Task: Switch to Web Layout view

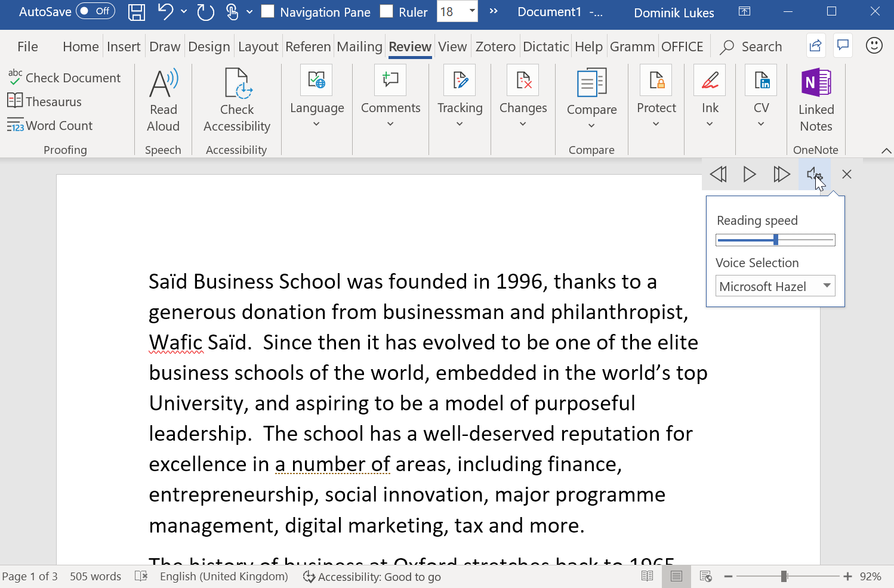Action: (x=705, y=576)
